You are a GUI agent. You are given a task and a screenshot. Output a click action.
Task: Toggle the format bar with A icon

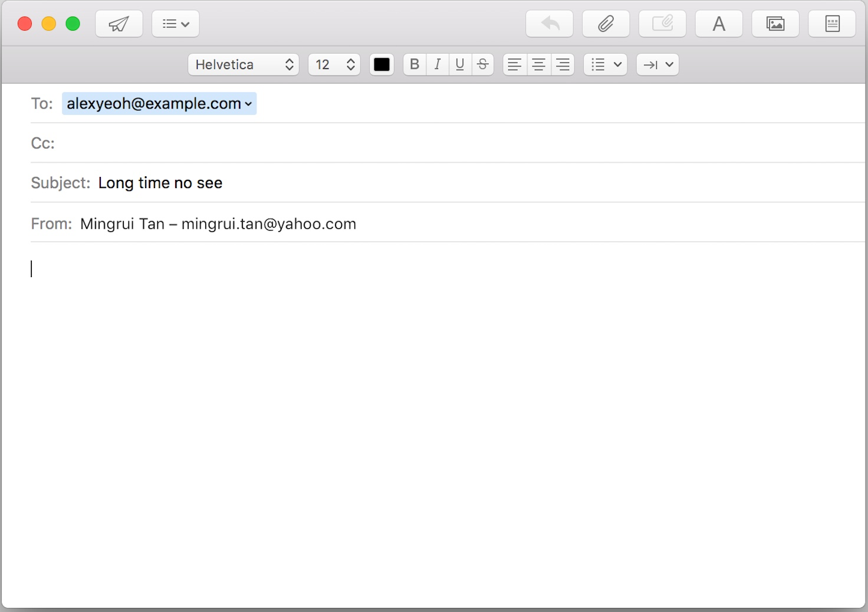tap(719, 24)
